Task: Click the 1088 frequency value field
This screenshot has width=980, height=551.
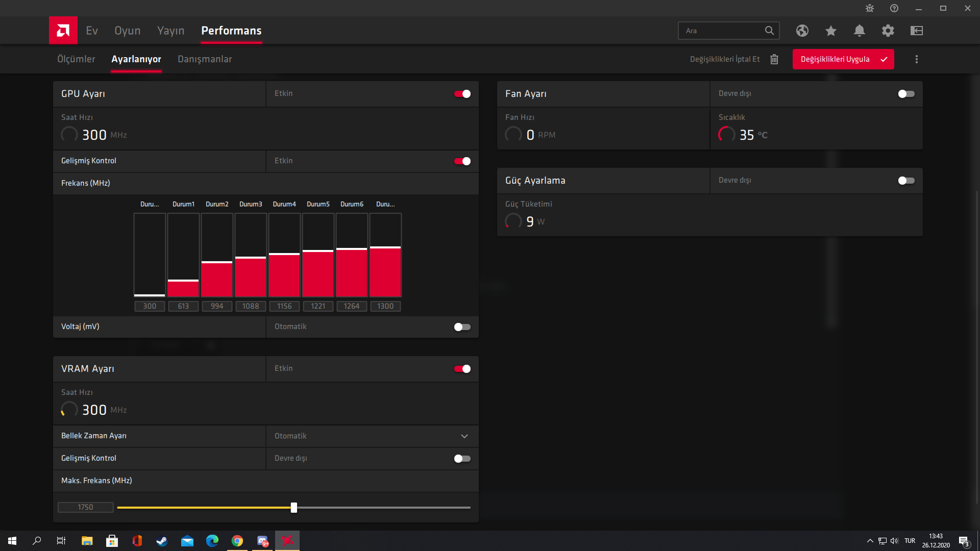Action: (x=251, y=306)
